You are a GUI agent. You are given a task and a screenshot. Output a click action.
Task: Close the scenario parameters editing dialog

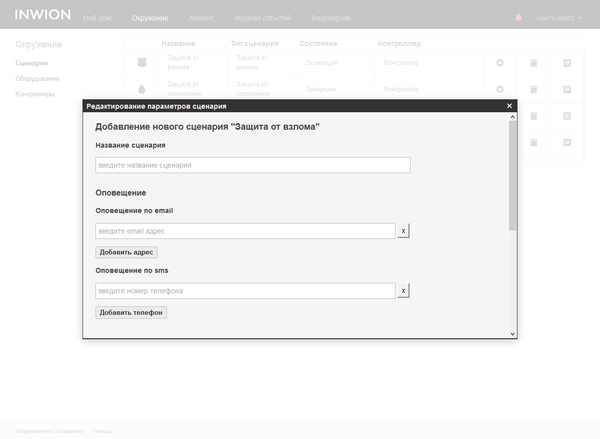[x=509, y=106]
